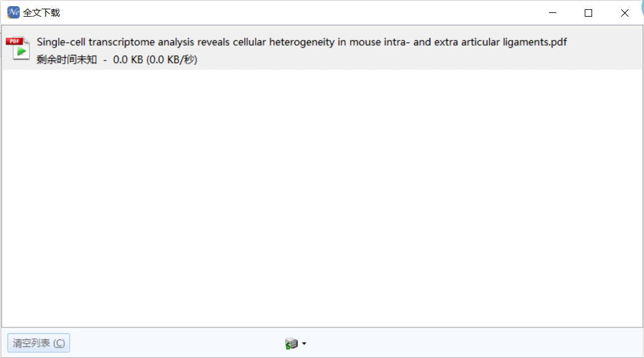Image resolution: width=644 pixels, height=358 pixels.
Task: Click the blank gray space right of status text
Action: pos(419,59)
